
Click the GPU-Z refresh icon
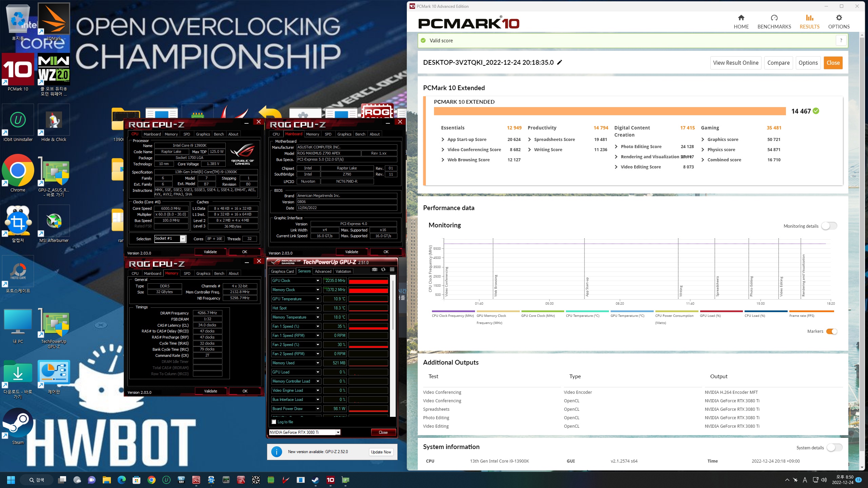(x=383, y=270)
